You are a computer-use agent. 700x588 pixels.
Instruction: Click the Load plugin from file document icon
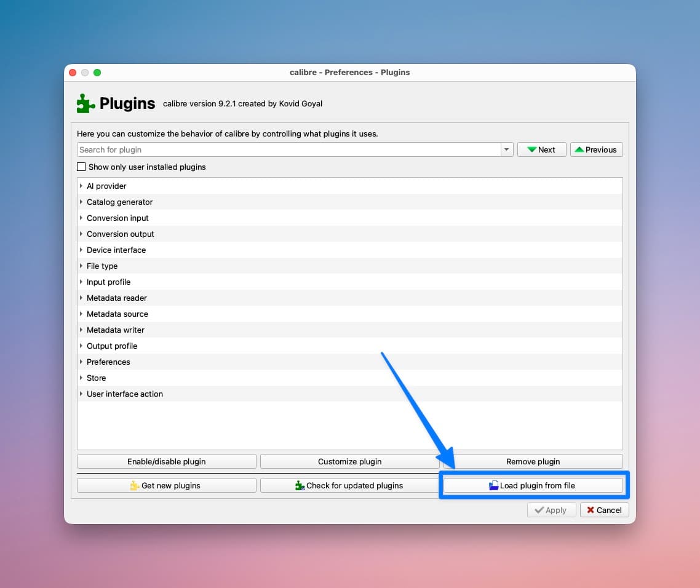pos(493,485)
